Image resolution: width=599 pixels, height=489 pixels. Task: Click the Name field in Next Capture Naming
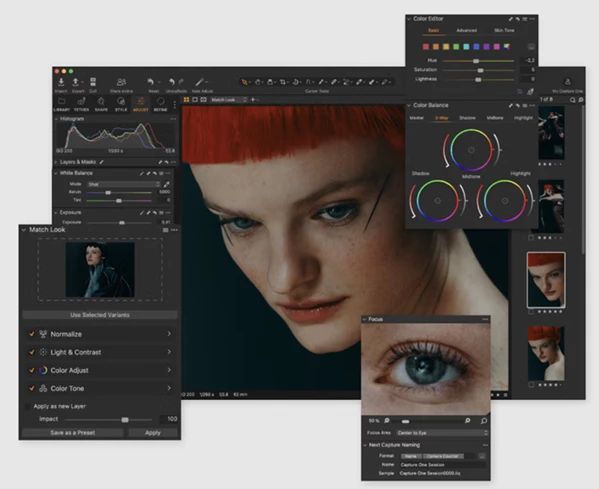pyautogui.click(x=442, y=465)
